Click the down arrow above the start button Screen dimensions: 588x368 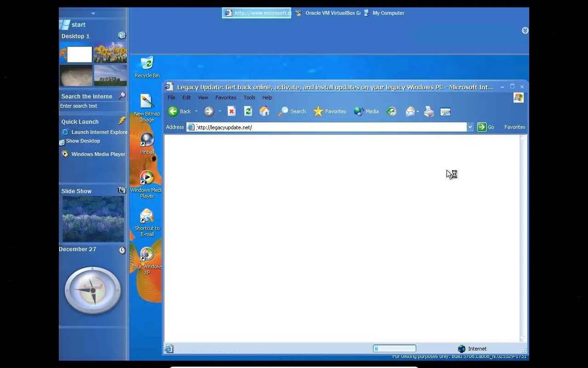pyautogui.click(x=93, y=14)
